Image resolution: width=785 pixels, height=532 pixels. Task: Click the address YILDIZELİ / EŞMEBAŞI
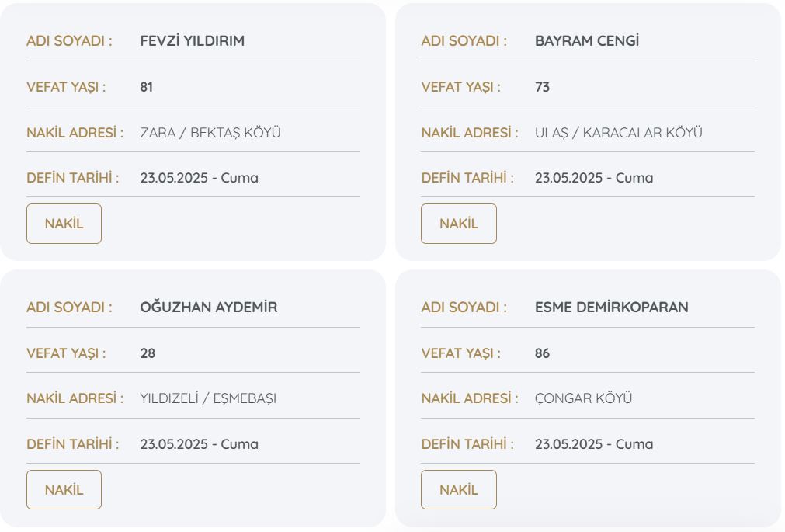[208, 399]
